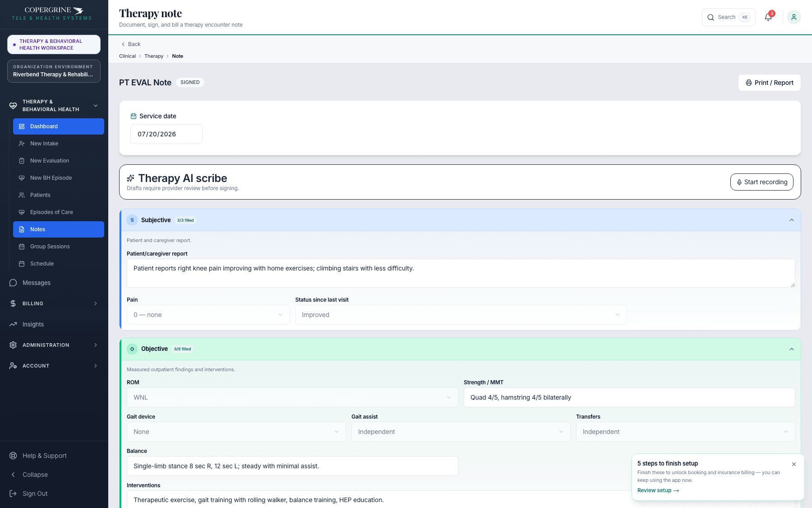Image resolution: width=812 pixels, height=508 pixels.
Task: Click the Back link
Action: coord(131,44)
